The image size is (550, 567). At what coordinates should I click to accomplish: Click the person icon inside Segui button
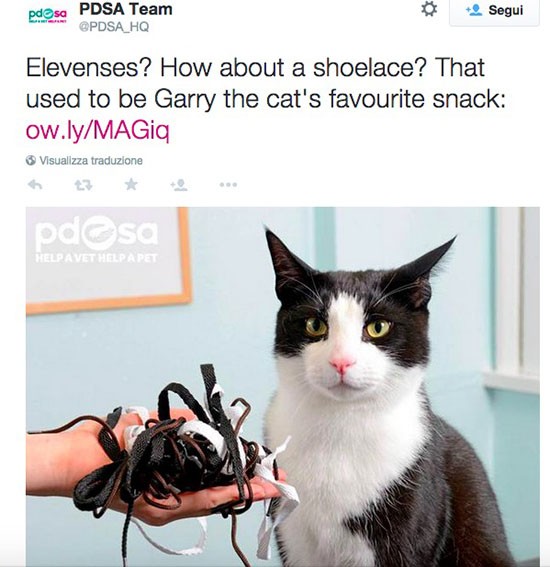(x=474, y=10)
